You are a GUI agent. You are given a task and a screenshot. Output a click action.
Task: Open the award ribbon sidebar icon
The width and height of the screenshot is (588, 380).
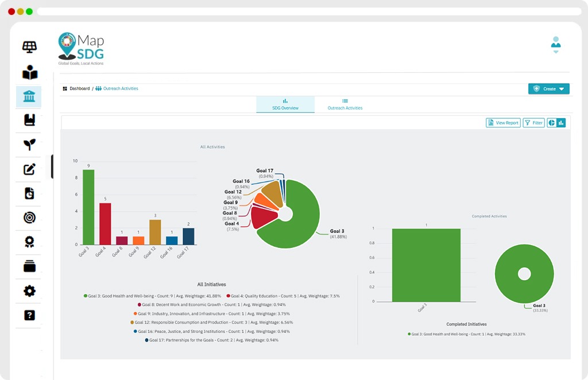pyautogui.click(x=29, y=242)
